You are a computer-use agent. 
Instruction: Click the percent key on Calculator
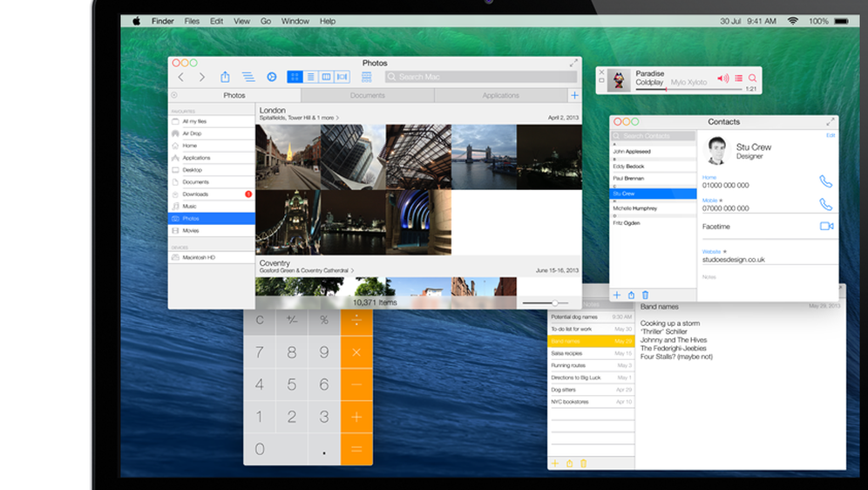click(x=324, y=320)
